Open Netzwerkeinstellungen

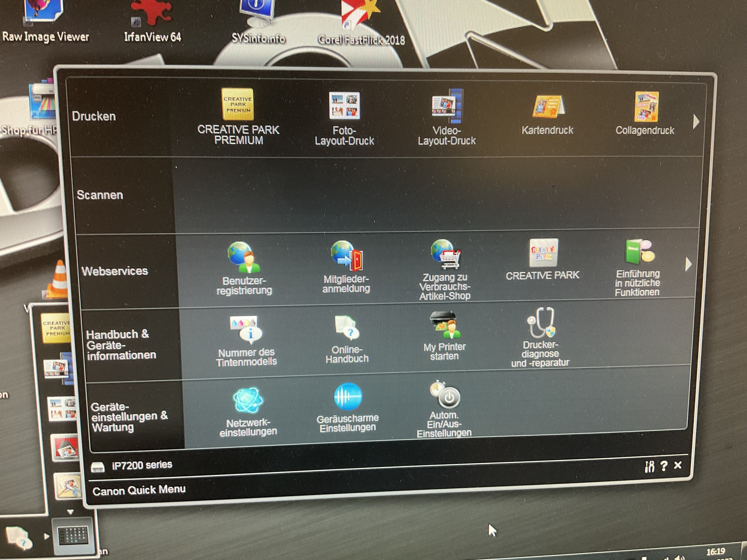248,401
